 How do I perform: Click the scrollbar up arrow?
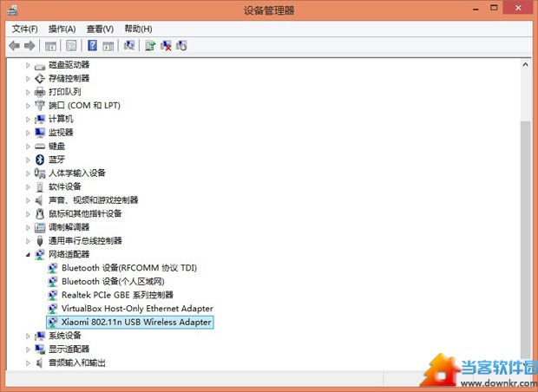click(525, 64)
